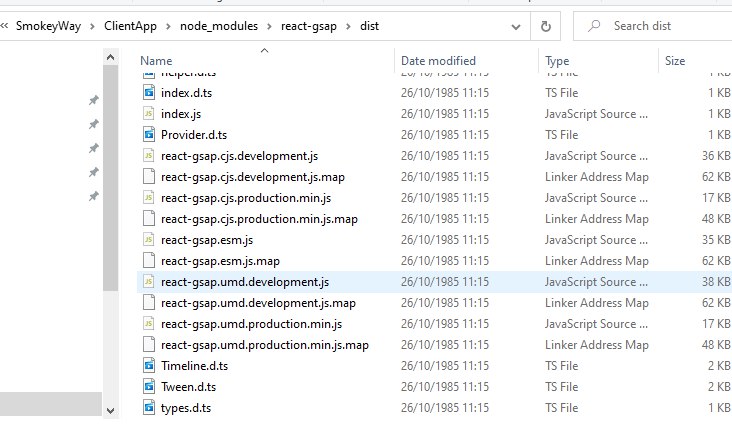Click the 36 KB size of react-gsap.cjs.development.js
732x441 pixels.
[716, 156]
